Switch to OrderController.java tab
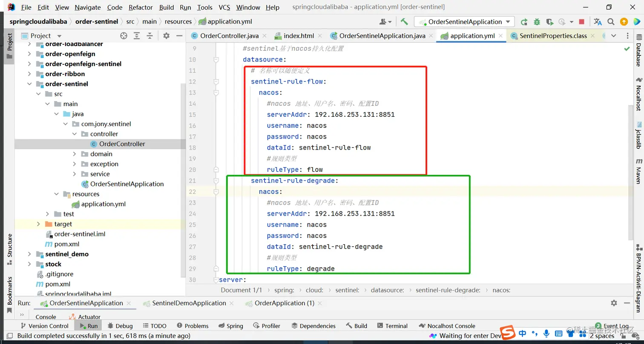The image size is (644, 344). (229, 36)
